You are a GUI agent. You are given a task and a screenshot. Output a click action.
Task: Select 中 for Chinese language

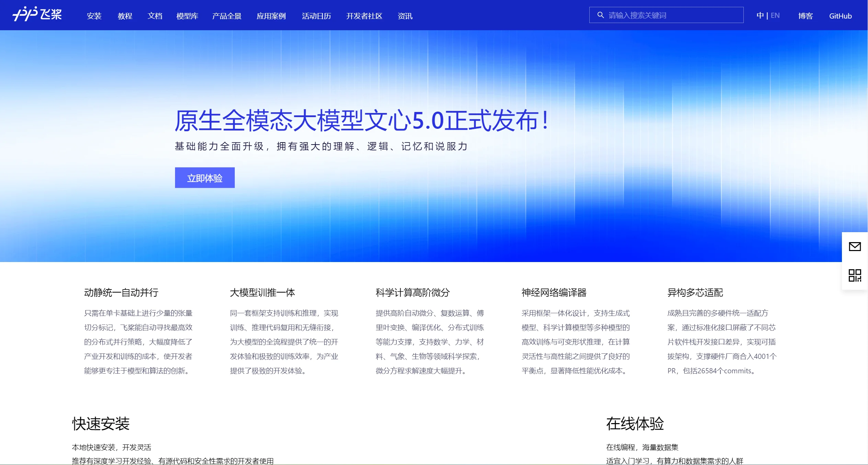click(x=760, y=15)
